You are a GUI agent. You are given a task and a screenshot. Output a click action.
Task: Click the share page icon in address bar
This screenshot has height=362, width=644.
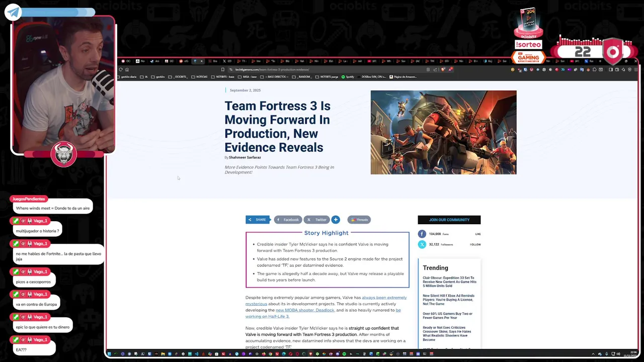pos(435,69)
